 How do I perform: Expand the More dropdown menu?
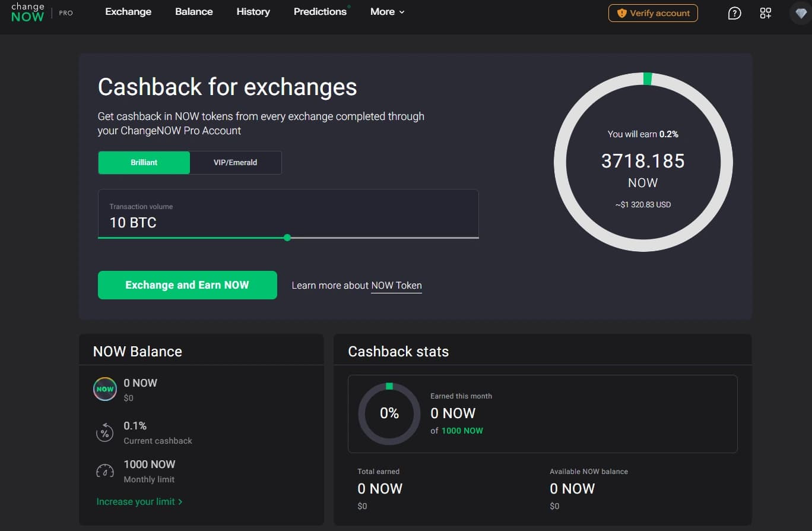coord(388,12)
